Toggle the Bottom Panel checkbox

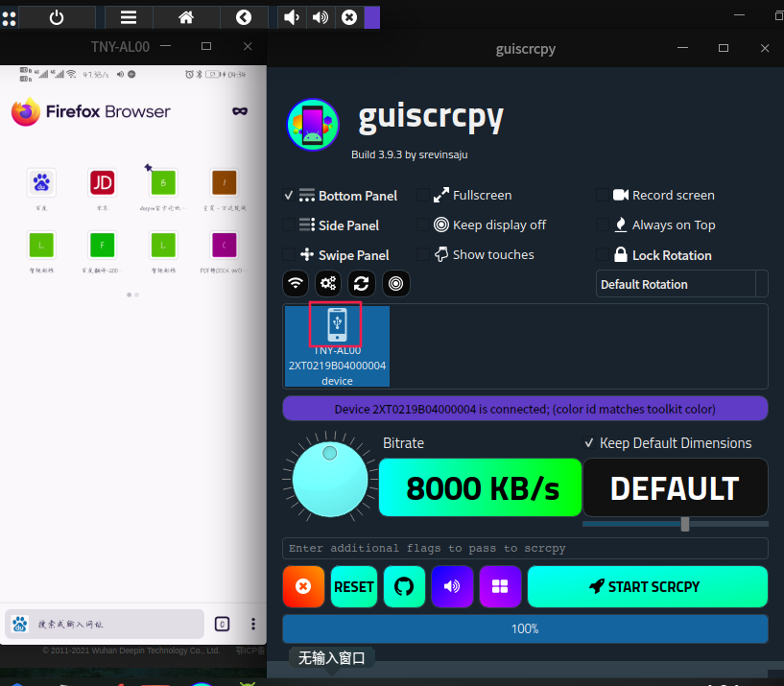click(x=289, y=196)
